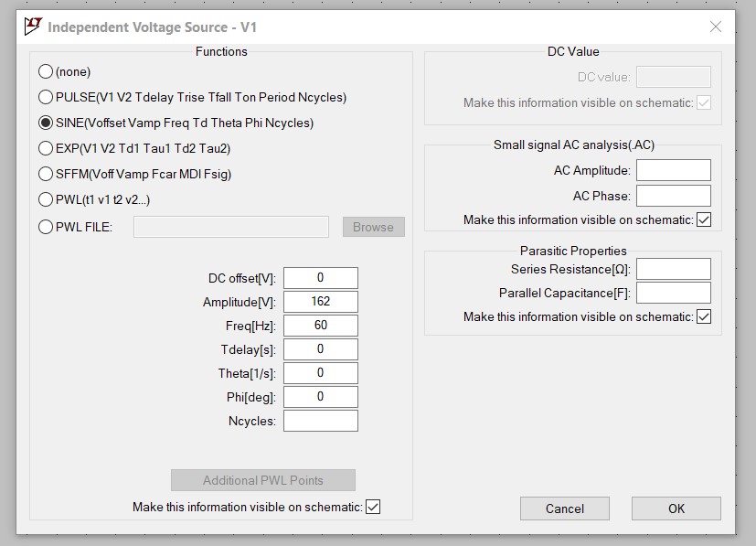Click the AC Amplitude field
Viewport: 756px width, 546px height.
[674, 170]
